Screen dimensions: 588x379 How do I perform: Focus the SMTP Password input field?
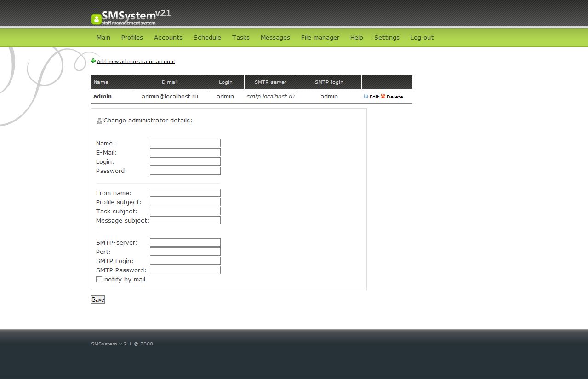(x=185, y=270)
